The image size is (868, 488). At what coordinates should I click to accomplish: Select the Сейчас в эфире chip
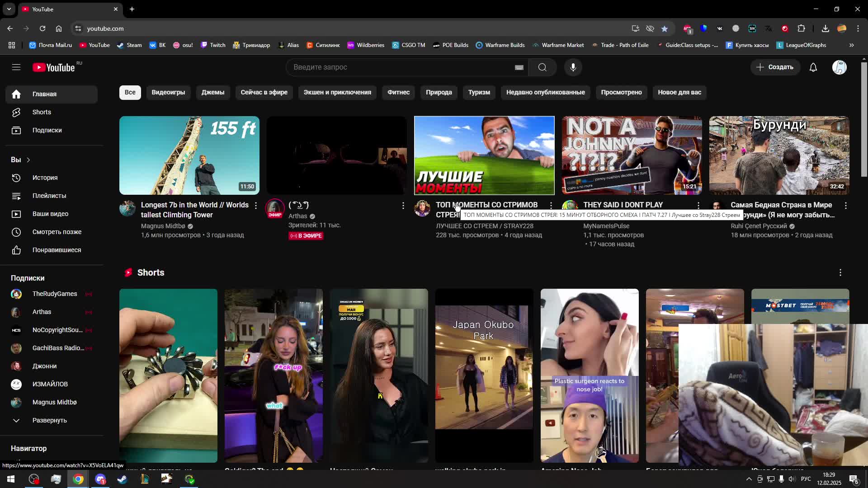(264, 92)
